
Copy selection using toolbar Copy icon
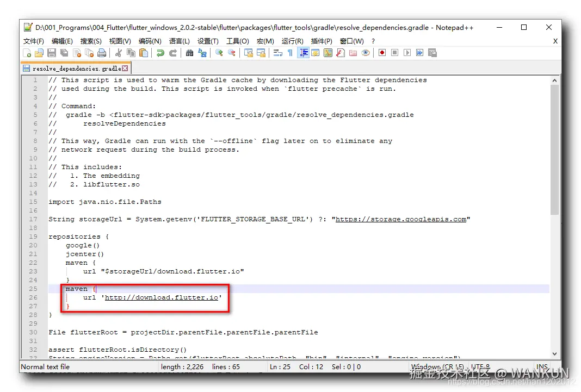[x=131, y=53]
